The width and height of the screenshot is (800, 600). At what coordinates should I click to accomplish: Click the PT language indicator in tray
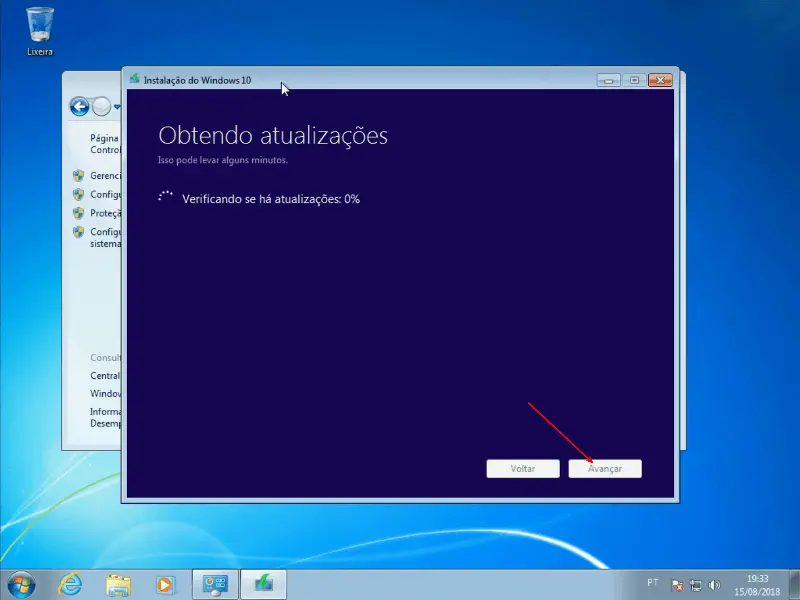(x=653, y=582)
